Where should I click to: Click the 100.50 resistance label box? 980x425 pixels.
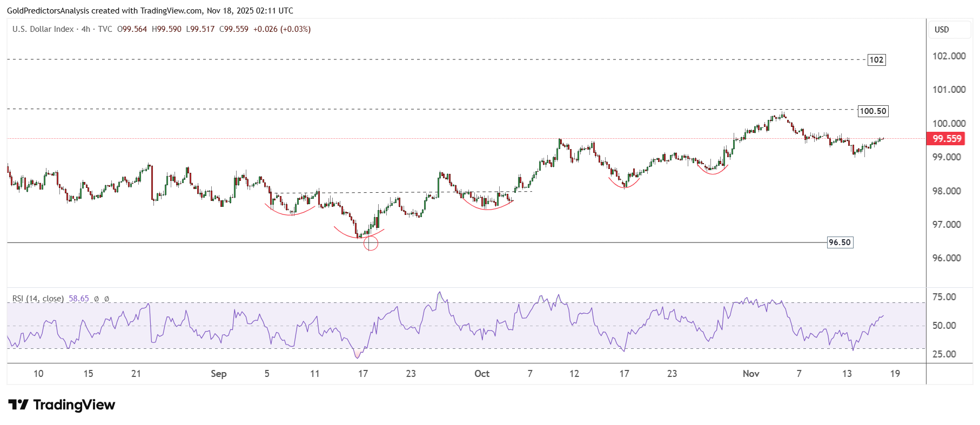pos(872,111)
